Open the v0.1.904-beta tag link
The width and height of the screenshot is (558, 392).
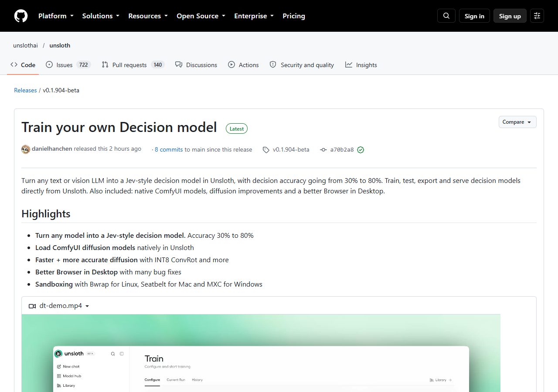pos(291,149)
